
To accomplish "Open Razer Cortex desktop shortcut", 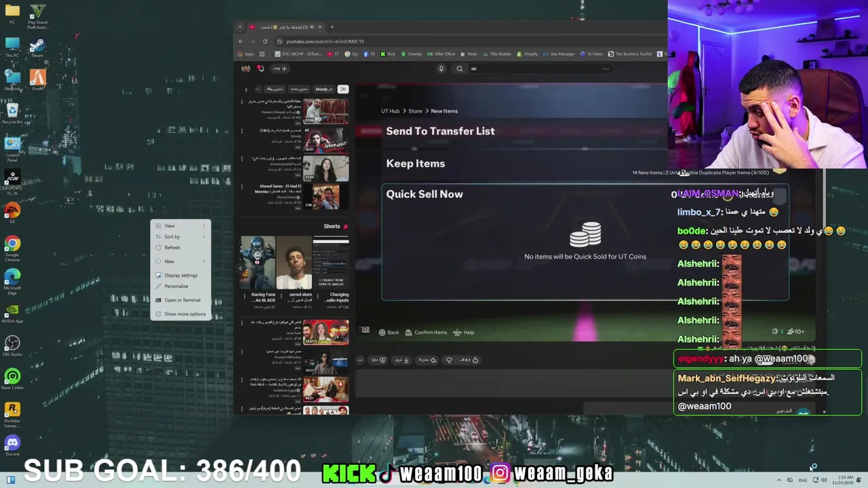I will coord(12,379).
